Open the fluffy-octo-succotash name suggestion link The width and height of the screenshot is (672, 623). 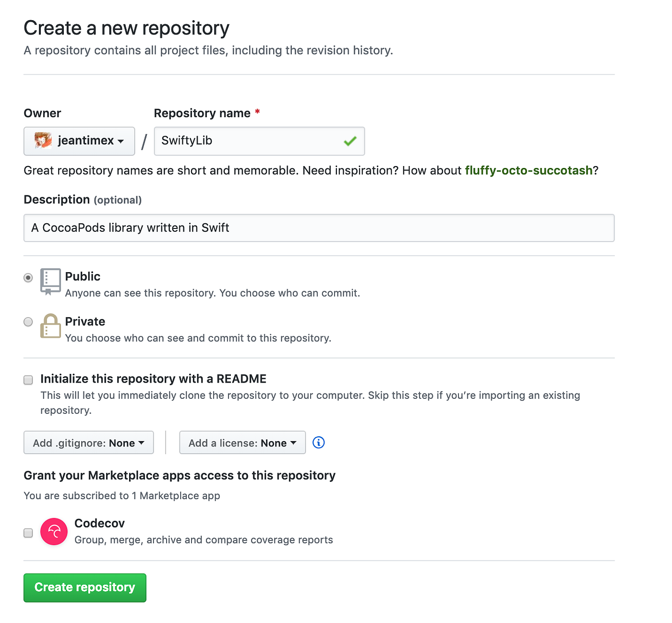(528, 170)
